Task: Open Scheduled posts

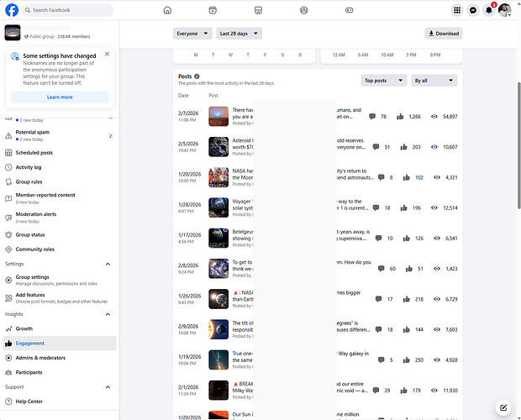Action: point(60,153)
